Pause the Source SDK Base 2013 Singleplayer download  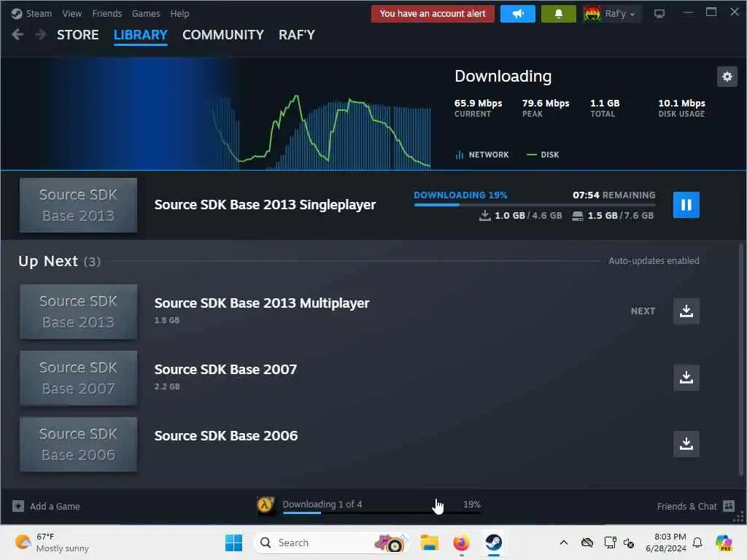686,205
